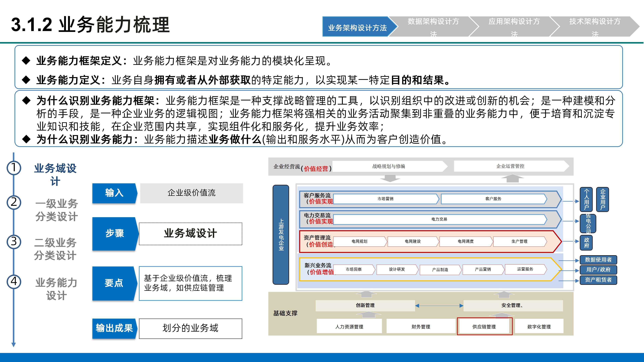Click the 电力交易流 label
Image resolution: width=644 pixels, height=362 pixels.
[x=317, y=215]
